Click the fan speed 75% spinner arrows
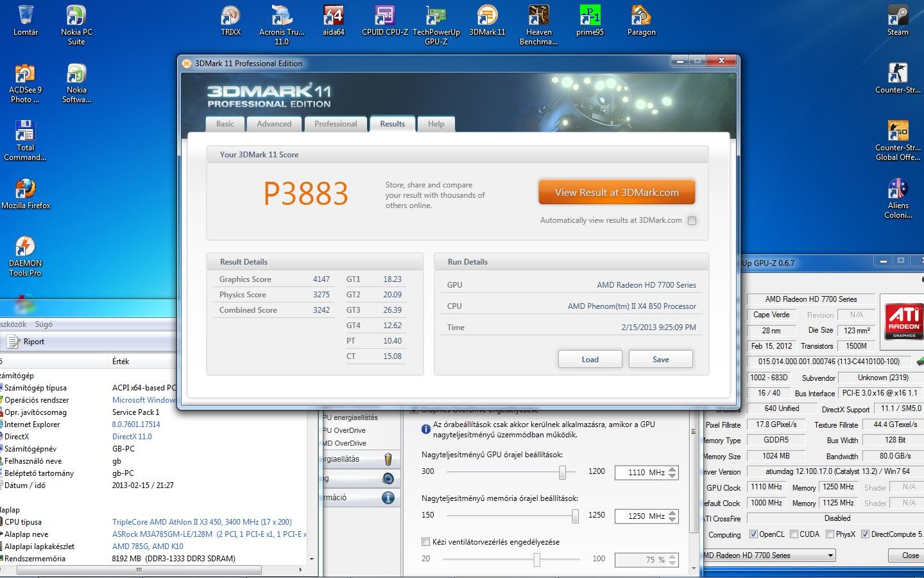The image size is (924, 578). (672, 560)
